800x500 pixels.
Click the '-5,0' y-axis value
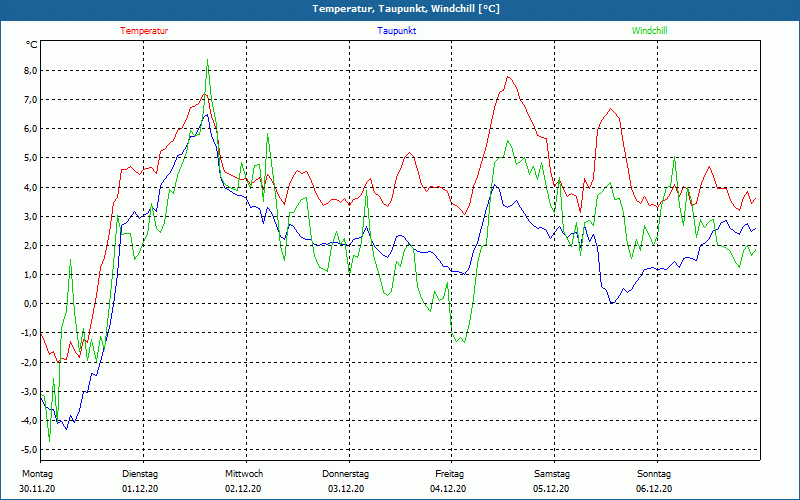30,449
